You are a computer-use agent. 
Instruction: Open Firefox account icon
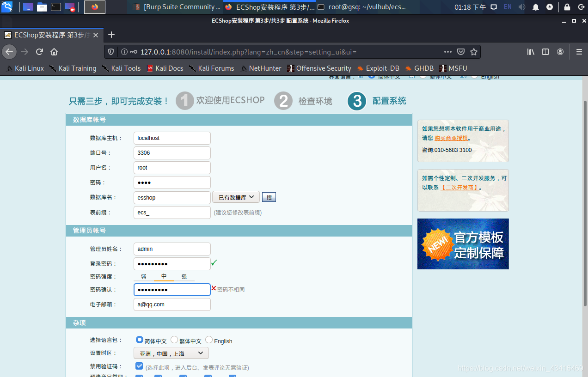tap(560, 52)
